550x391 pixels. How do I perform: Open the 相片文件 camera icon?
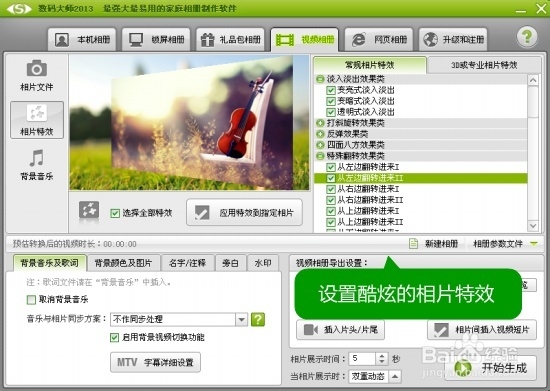click(36, 68)
